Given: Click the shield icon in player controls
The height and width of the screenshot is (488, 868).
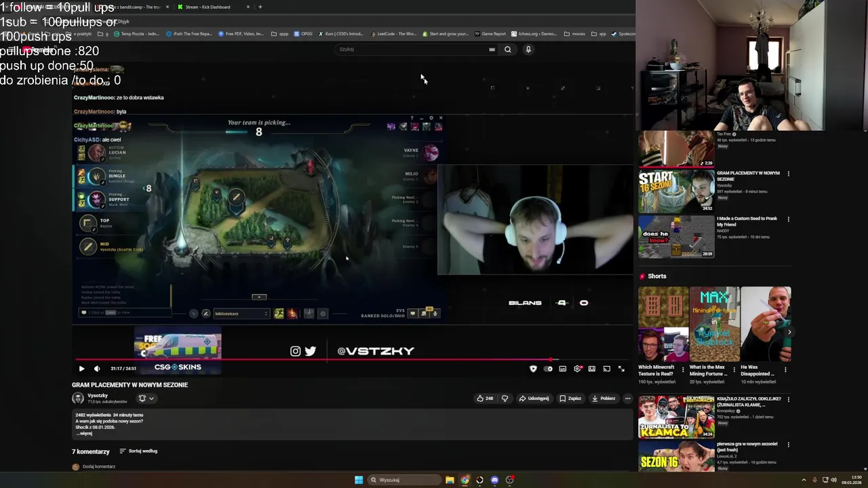Looking at the screenshot, I should pyautogui.click(x=533, y=369).
